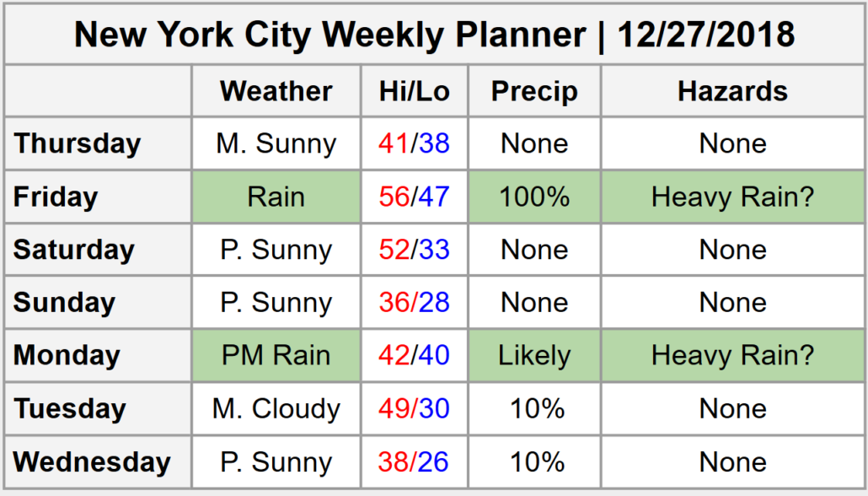Viewport: 868px width, 496px height.
Task: Click the Saturday row label
Action: tap(73, 250)
